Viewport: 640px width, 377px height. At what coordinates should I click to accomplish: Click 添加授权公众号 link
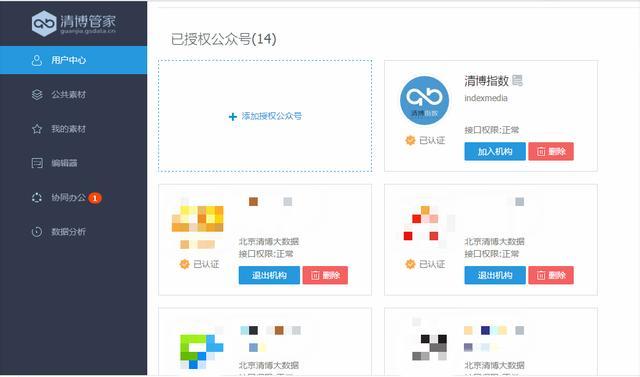[271, 116]
